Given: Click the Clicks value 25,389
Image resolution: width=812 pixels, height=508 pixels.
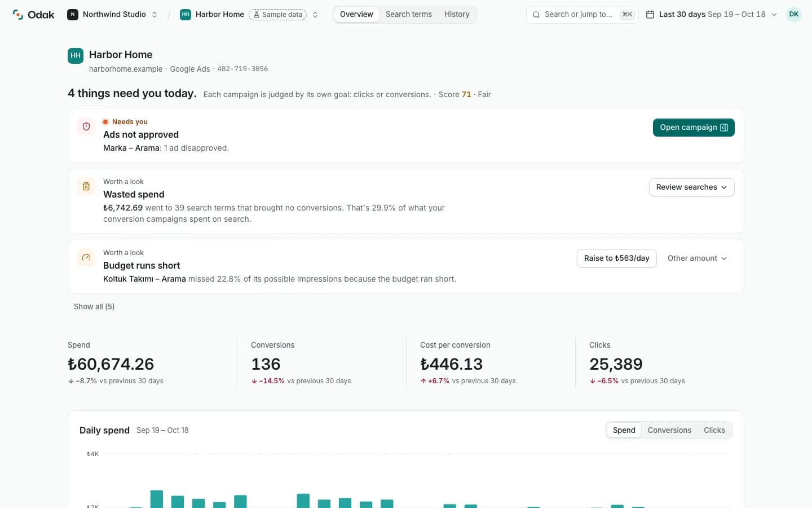Looking at the screenshot, I should tap(616, 364).
